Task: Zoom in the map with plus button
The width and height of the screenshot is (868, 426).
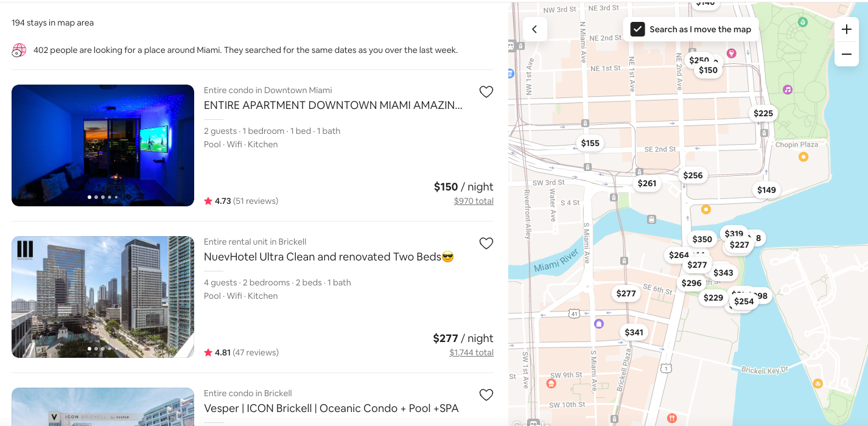Action: pos(846,30)
